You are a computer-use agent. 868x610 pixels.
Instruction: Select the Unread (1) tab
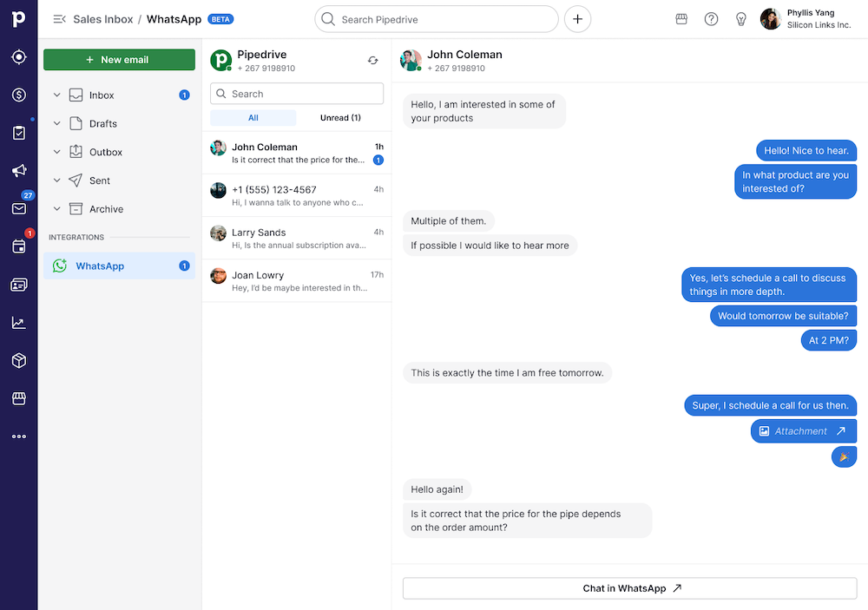pos(340,118)
